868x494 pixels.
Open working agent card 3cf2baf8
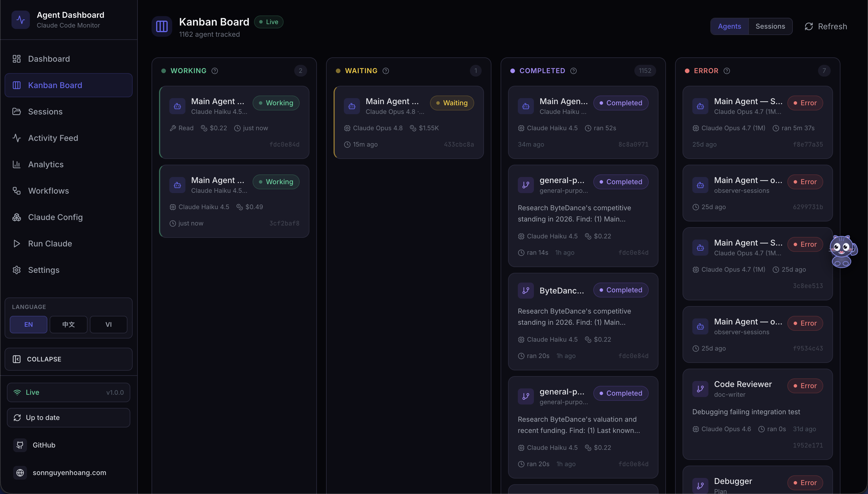click(234, 201)
